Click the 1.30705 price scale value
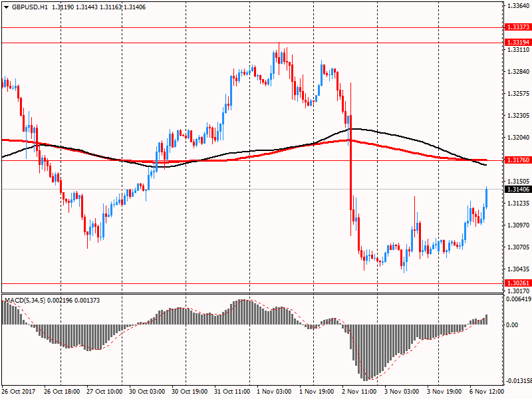 [519, 247]
